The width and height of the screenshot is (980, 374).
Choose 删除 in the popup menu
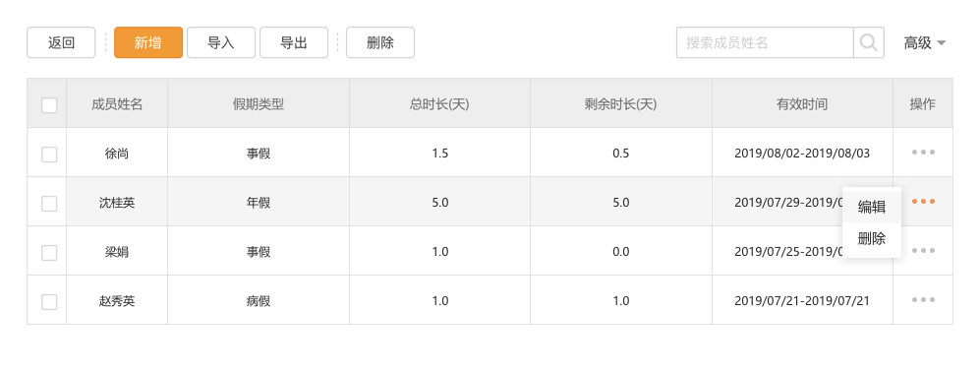click(x=872, y=238)
